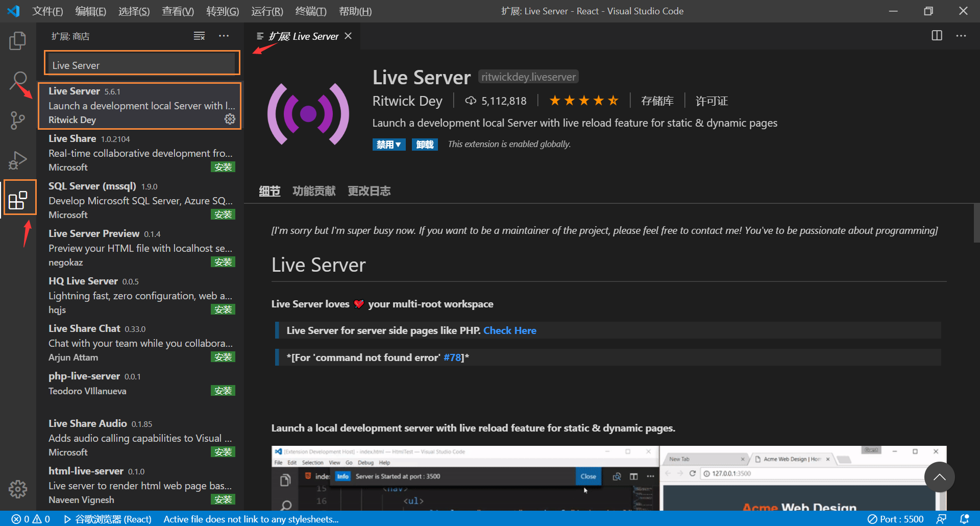Open the Run and Debug icon
Image resolution: width=980 pixels, height=526 pixels.
pyautogui.click(x=18, y=159)
